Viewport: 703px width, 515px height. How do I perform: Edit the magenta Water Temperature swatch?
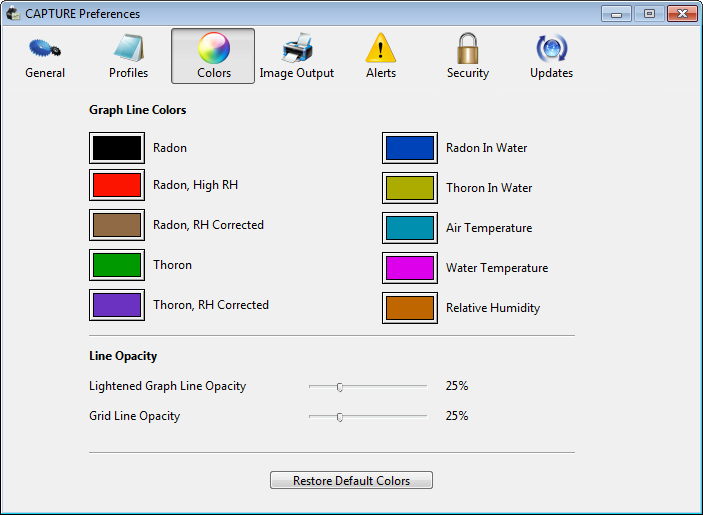(410, 268)
